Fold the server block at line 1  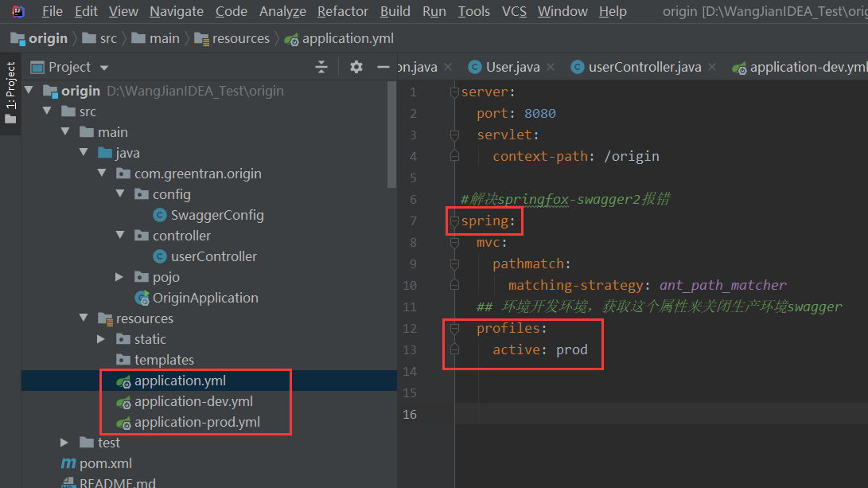point(454,92)
